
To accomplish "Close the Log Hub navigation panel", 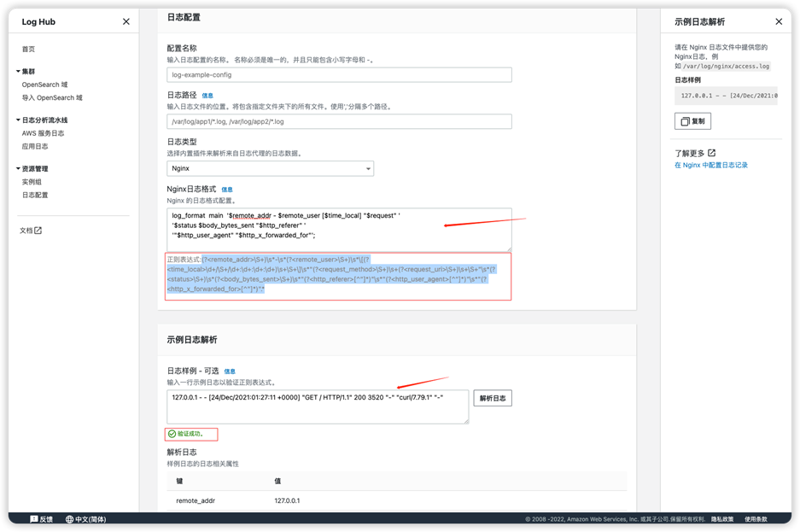I will click(126, 21).
